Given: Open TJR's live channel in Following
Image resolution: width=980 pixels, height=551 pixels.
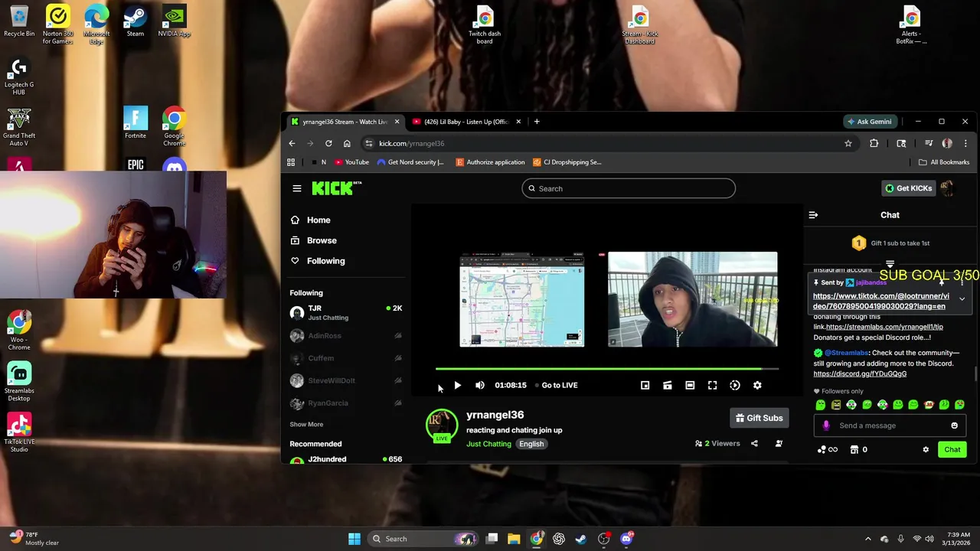Looking at the screenshot, I should point(346,312).
